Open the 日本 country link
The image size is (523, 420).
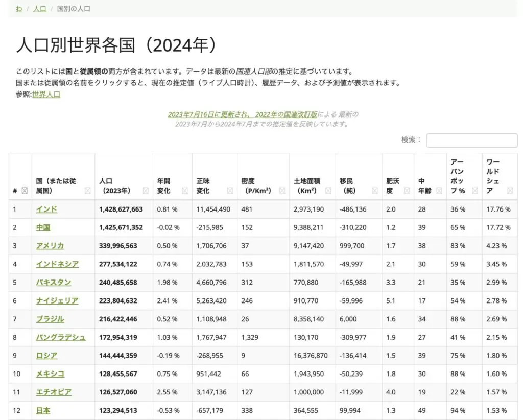(43, 410)
